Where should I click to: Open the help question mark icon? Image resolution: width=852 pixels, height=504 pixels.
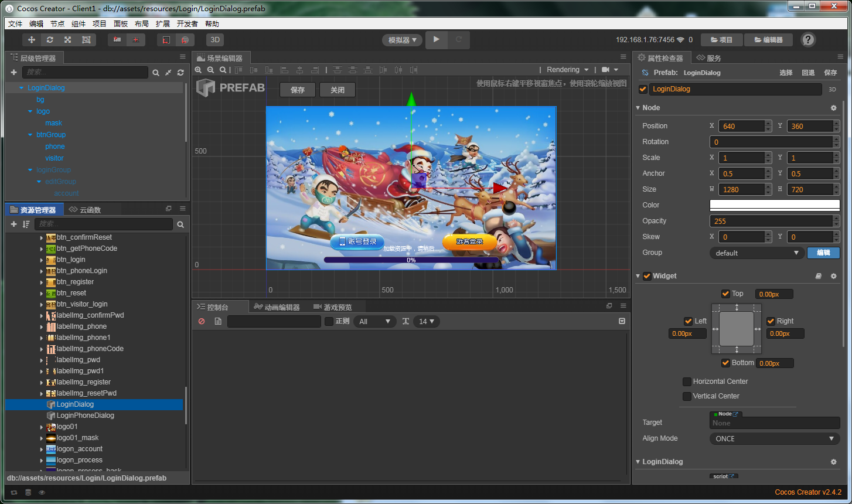pos(808,40)
